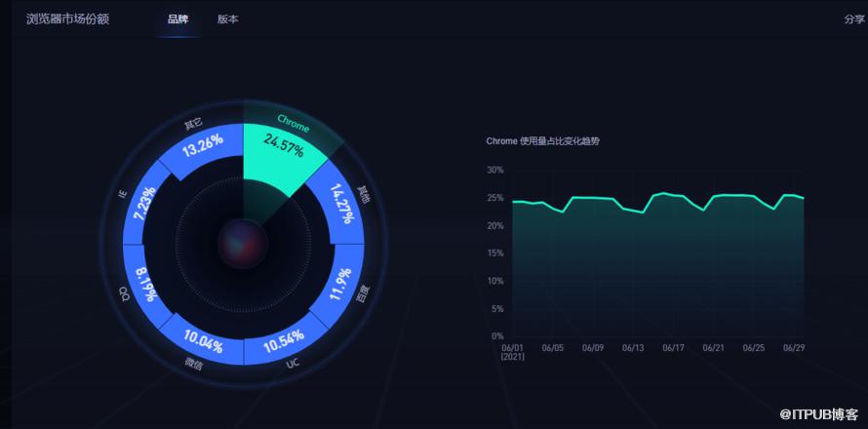This screenshot has height=429, width=868.
Task: Click the glowing center orb of donut
Action: click(243, 244)
